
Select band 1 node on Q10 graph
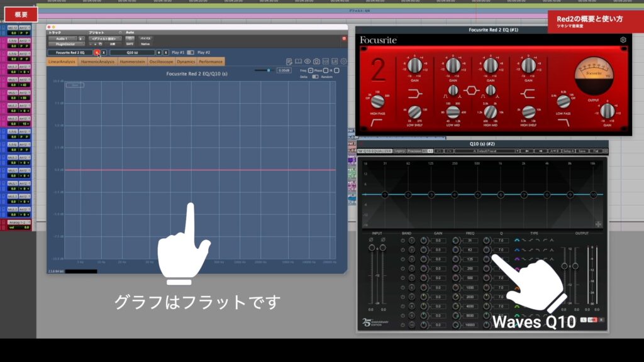point(385,195)
